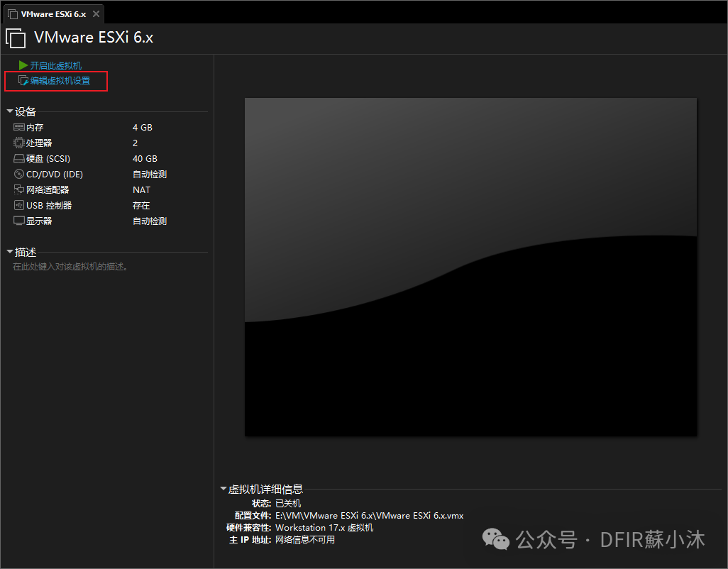Image resolution: width=728 pixels, height=569 pixels.
Task: Close the VMware ESXi 6.x tab
Action: 96,14
